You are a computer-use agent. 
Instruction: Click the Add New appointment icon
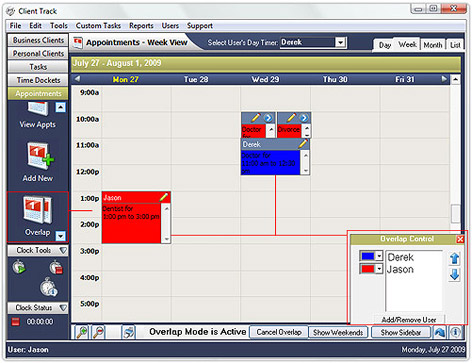(x=40, y=156)
